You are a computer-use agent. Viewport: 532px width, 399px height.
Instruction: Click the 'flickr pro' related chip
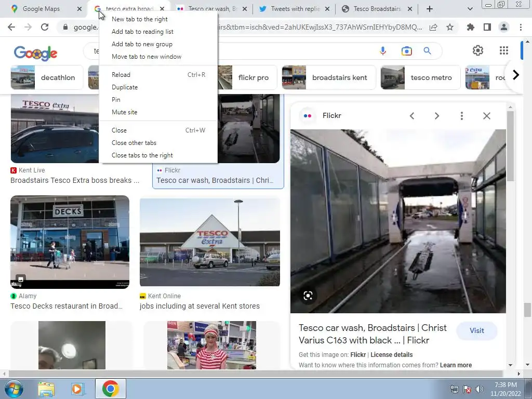(248, 77)
